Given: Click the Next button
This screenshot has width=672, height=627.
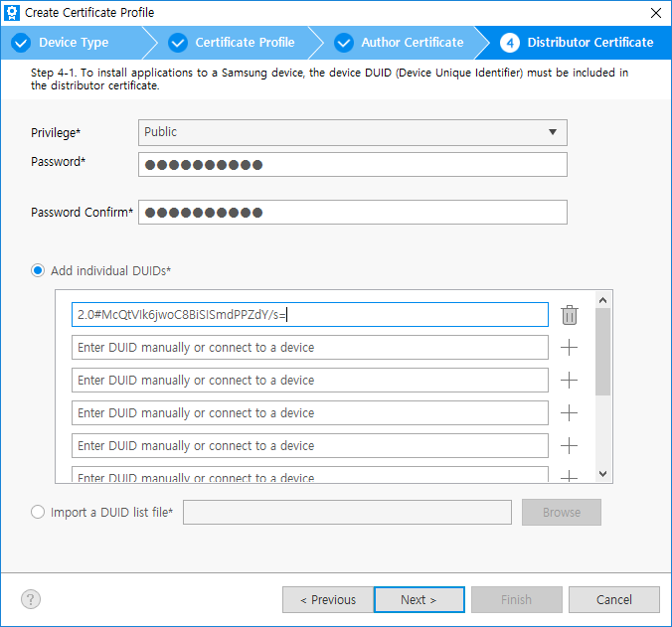Looking at the screenshot, I should click(x=419, y=599).
